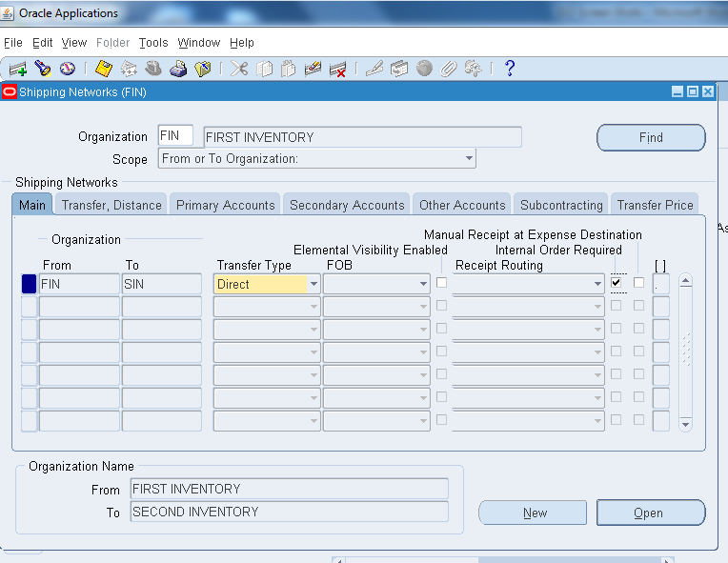Switch to the Transfer, Distance tab

[x=111, y=205]
